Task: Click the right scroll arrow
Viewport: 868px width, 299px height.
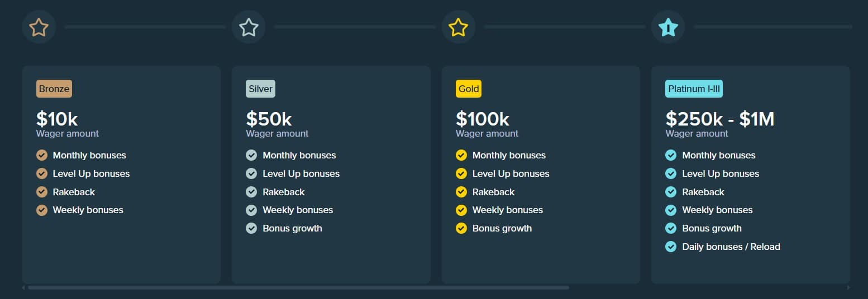Action: pos(848,288)
